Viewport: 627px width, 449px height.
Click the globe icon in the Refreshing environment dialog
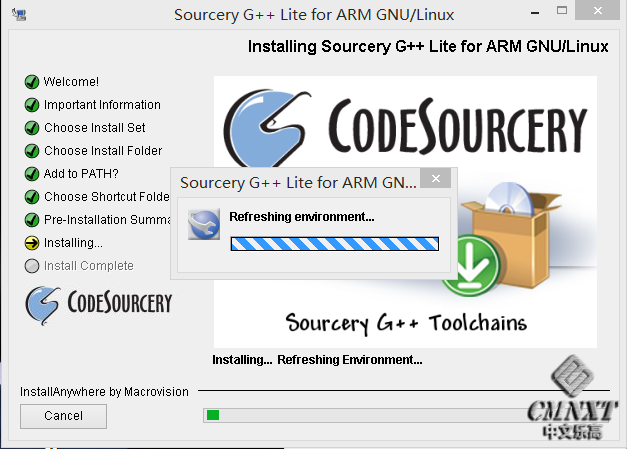click(x=204, y=225)
